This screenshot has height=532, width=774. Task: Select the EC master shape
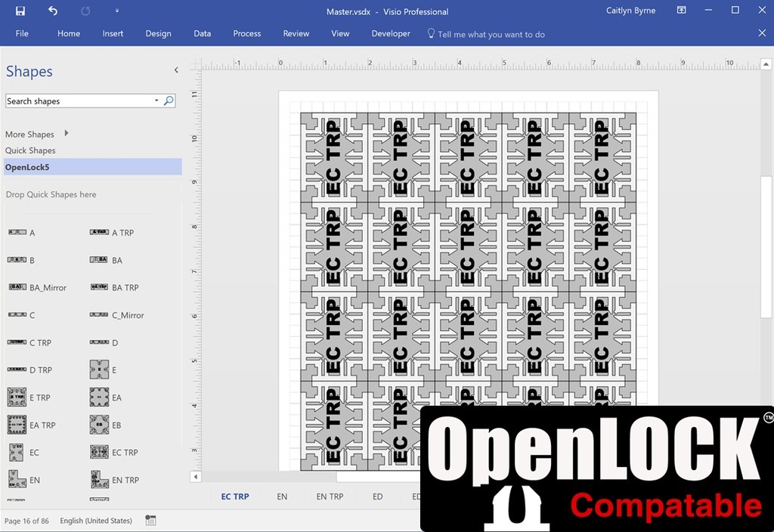(23, 453)
